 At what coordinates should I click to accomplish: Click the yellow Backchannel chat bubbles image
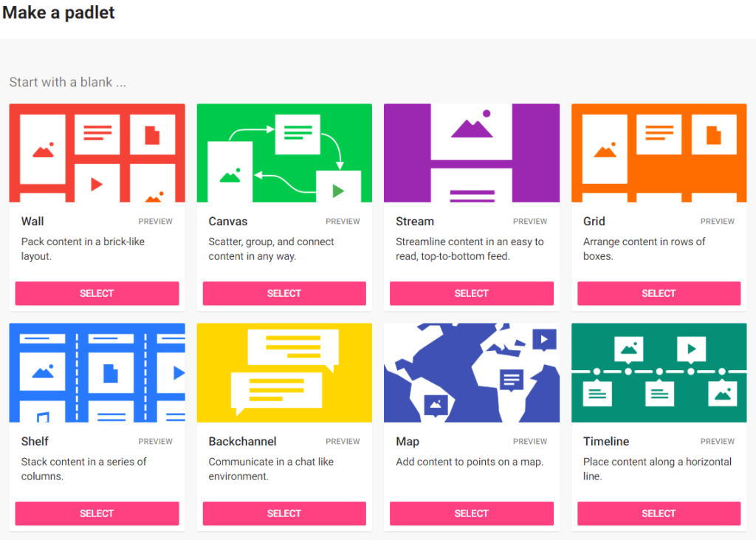[284, 373]
